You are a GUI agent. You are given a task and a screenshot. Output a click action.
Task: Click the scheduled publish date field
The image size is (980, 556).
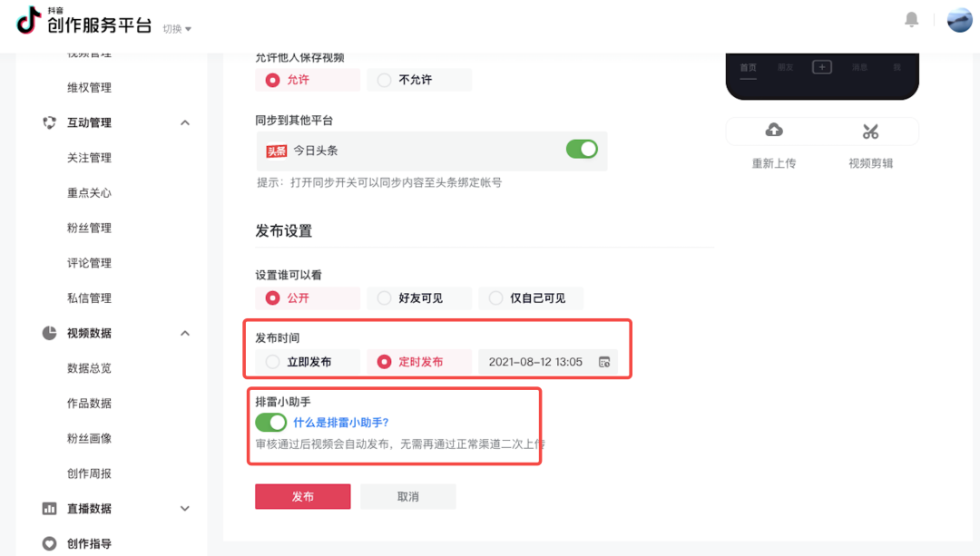click(535, 362)
